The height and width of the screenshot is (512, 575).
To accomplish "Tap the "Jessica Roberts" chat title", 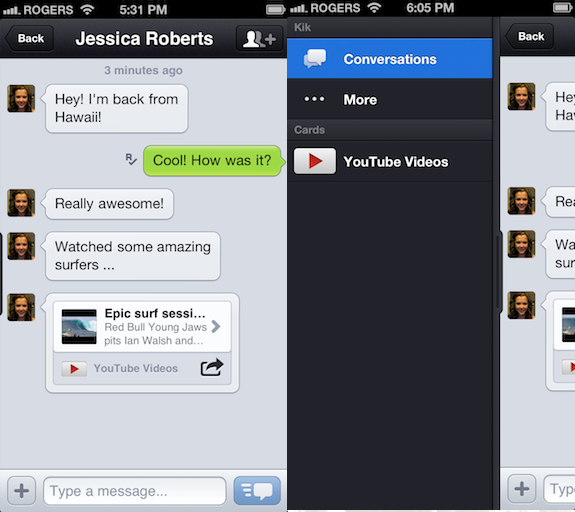I will [x=144, y=39].
